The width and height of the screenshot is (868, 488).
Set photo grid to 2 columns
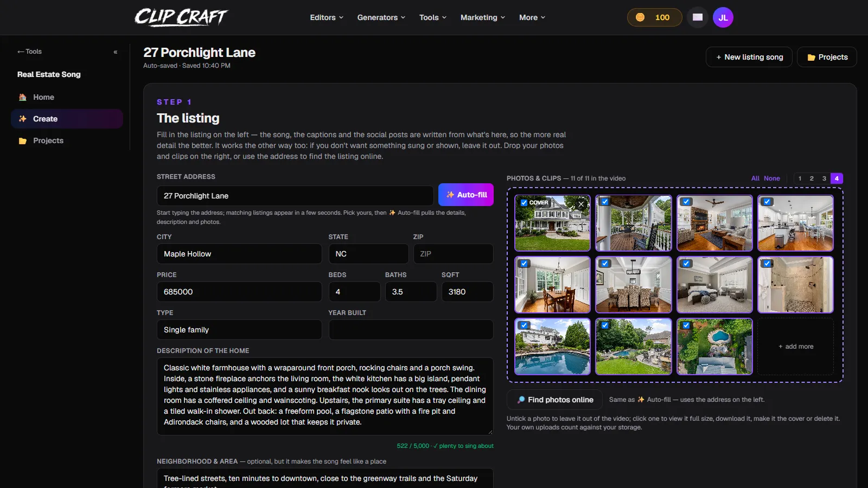coord(812,178)
